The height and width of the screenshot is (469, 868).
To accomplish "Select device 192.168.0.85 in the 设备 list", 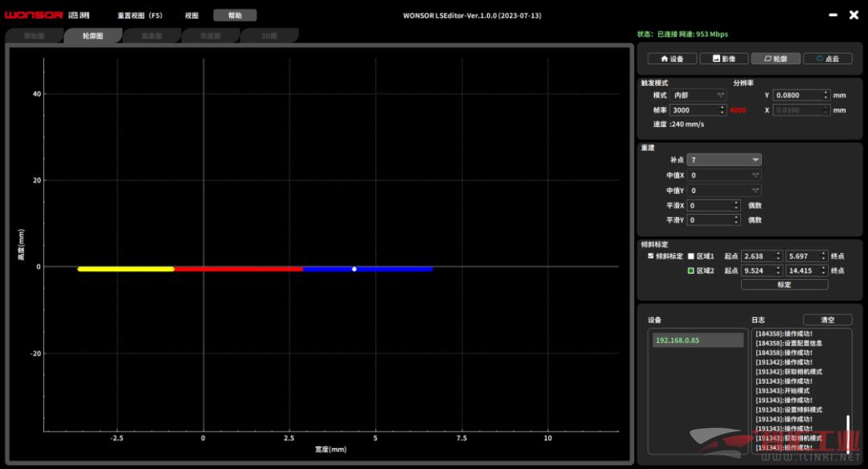I will (698, 340).
